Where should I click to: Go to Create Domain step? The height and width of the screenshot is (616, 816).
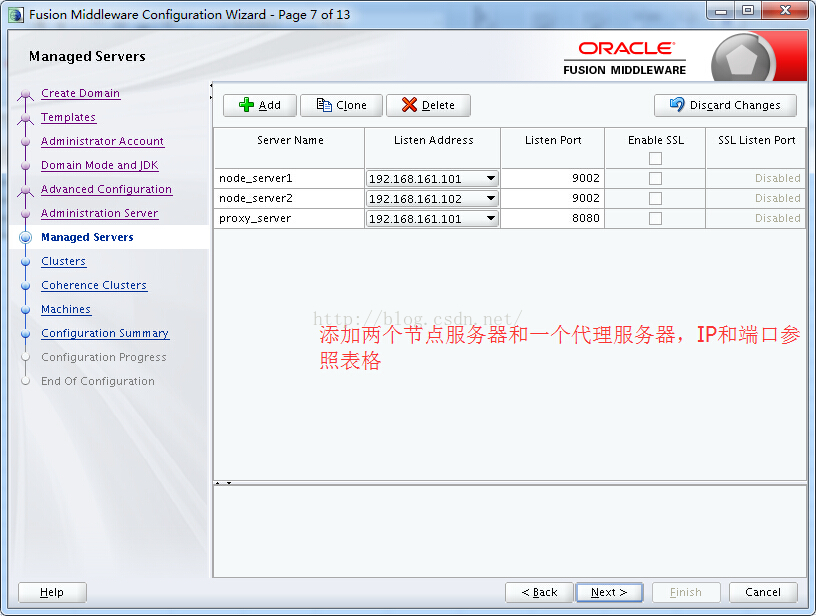click(x=81, y=93)
